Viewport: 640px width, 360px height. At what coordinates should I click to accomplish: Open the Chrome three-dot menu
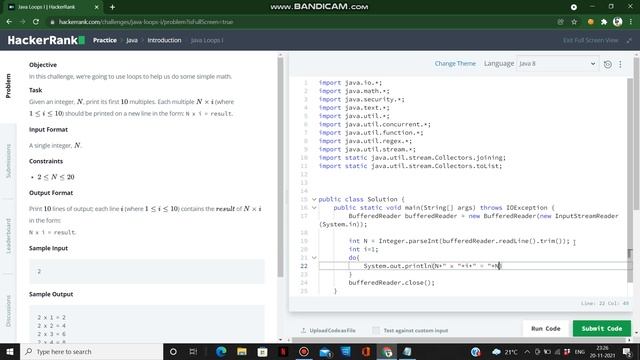click(631, 22)
